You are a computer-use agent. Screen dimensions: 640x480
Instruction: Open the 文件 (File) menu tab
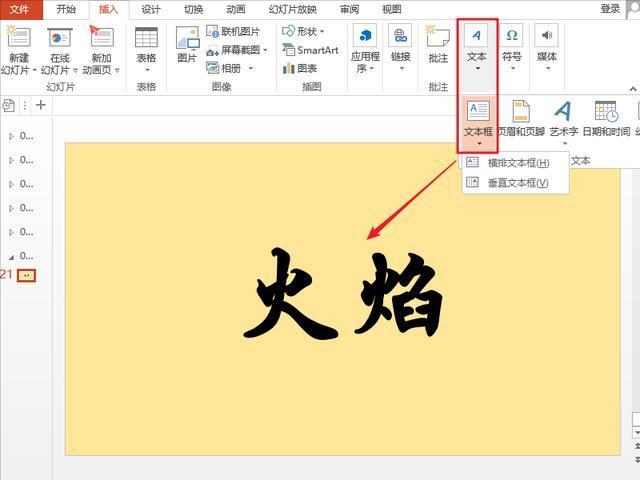click(x=19, y=9)
